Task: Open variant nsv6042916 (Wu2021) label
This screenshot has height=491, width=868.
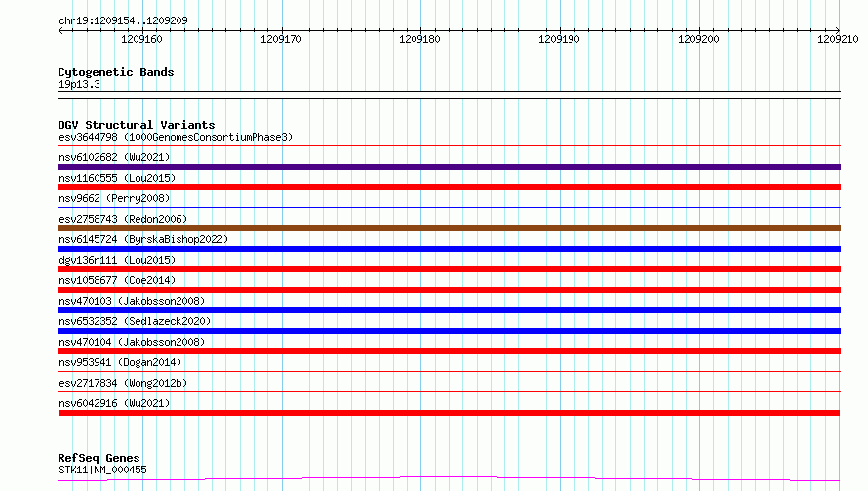Action: (114, 403)
